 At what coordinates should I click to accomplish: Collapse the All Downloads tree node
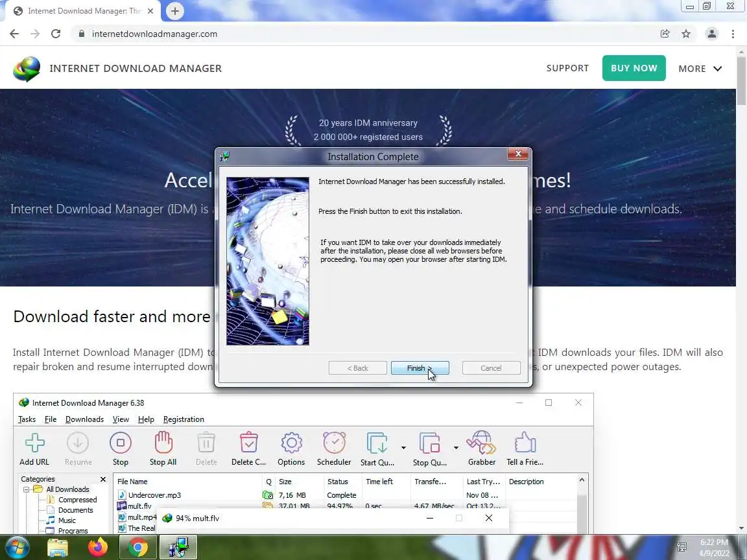click(x=27, y=489)
